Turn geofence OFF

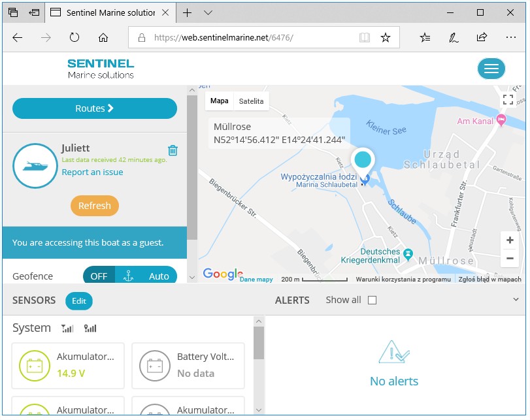(x=99, y=276)
